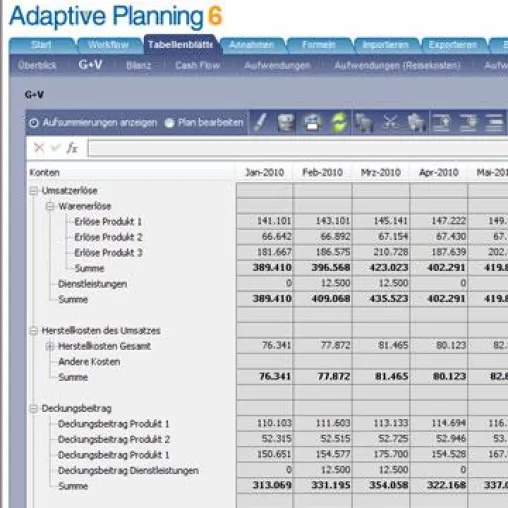Image resolution: width=508 pixels, height=508 pixels.
Task: Expand the Herstellkosten Gesamt node
Action: pos(50,346)
